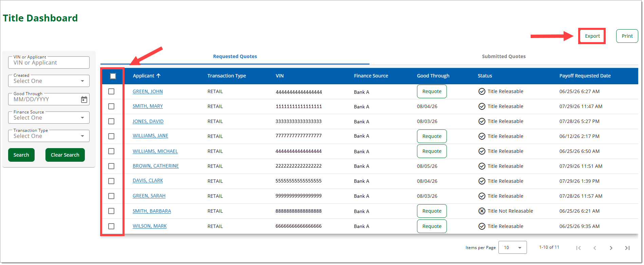Viewport: 644px width, 265px height.
Task: Open the BROWN, CATHERINE applicant link
Action: 155,166
